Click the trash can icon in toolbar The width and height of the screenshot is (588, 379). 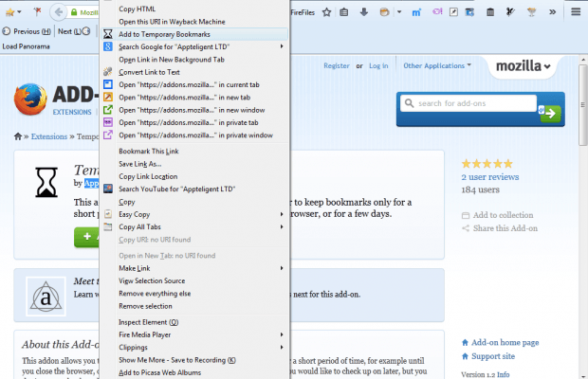[x=489, y=12]
